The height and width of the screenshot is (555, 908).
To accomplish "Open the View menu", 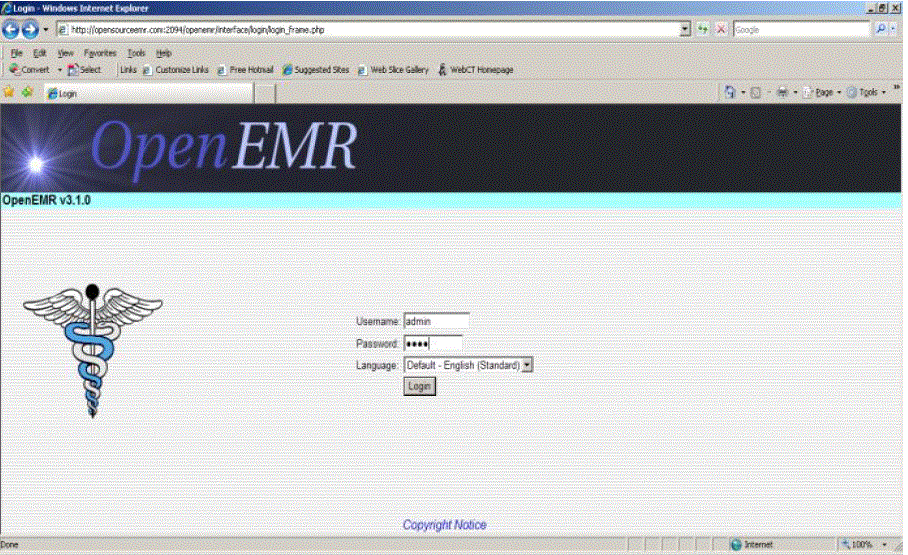I will coord(65,53).
